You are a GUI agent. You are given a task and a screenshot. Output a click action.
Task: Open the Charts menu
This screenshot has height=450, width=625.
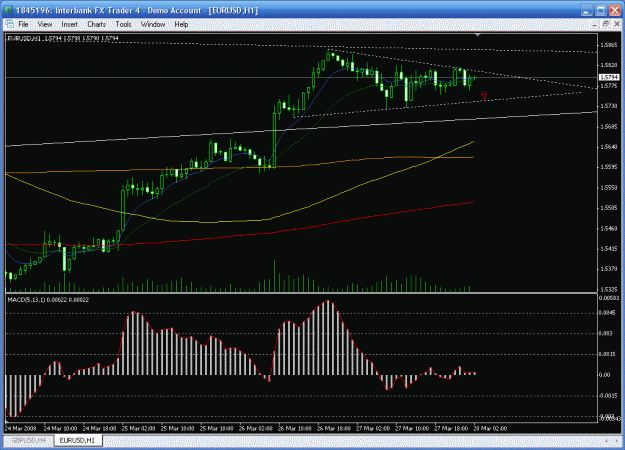[x=96, y=24]
